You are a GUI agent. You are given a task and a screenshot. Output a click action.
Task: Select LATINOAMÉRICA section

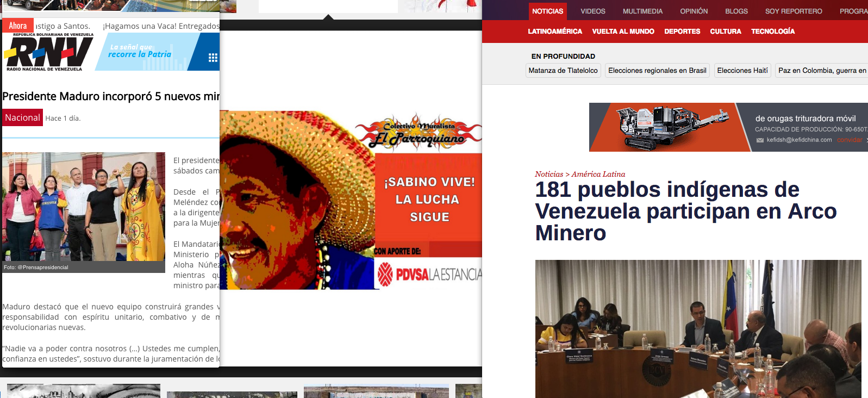point(555,32)
